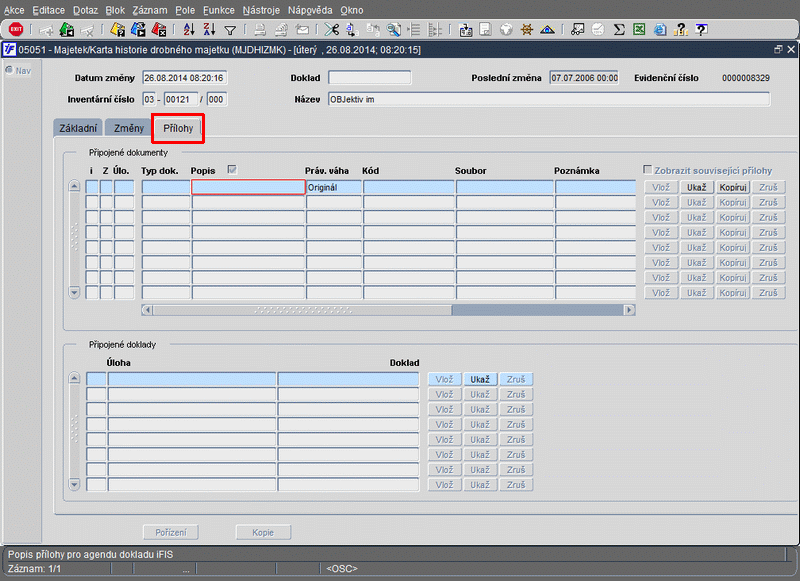Switch to the Změny tab
This screenshot has width=800, height=581.
tap(128, 128)
